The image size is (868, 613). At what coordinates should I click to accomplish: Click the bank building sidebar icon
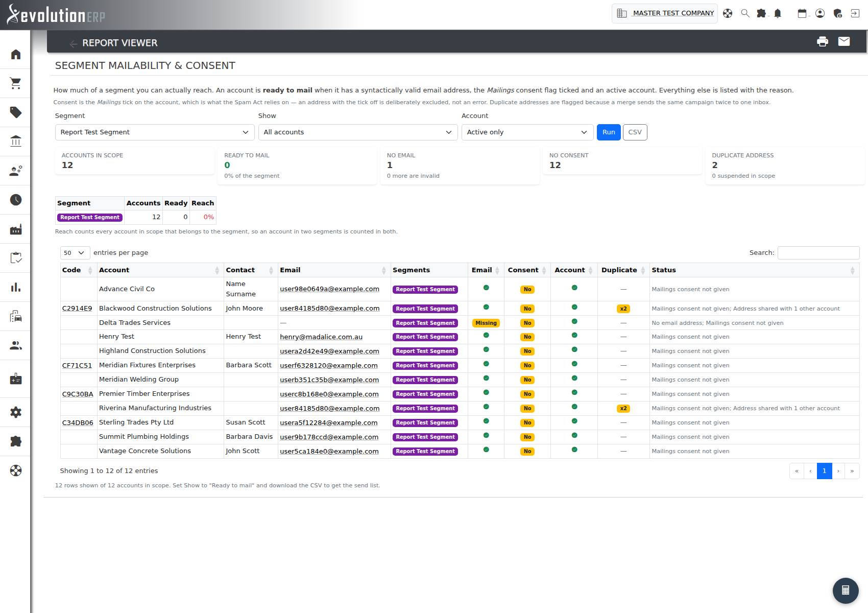[16, 141]
